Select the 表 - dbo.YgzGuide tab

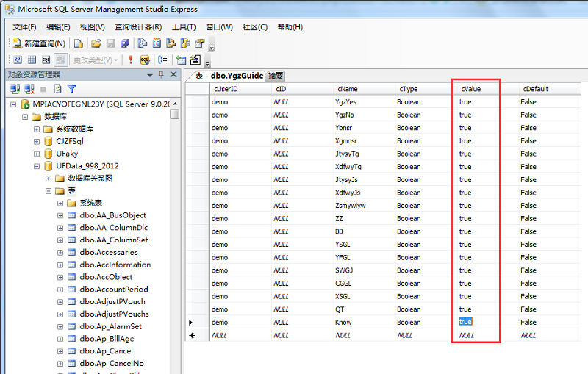[229, 76]
